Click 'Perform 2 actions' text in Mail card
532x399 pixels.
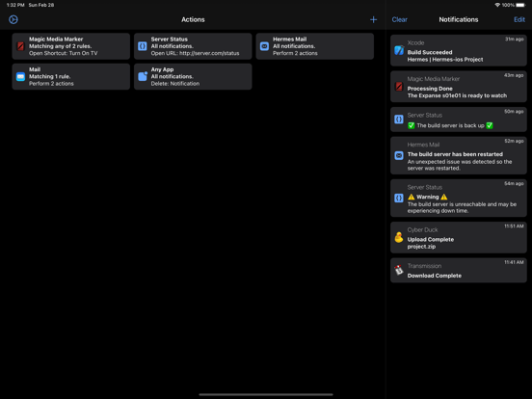pyautogui.click(x=51, y=84)
